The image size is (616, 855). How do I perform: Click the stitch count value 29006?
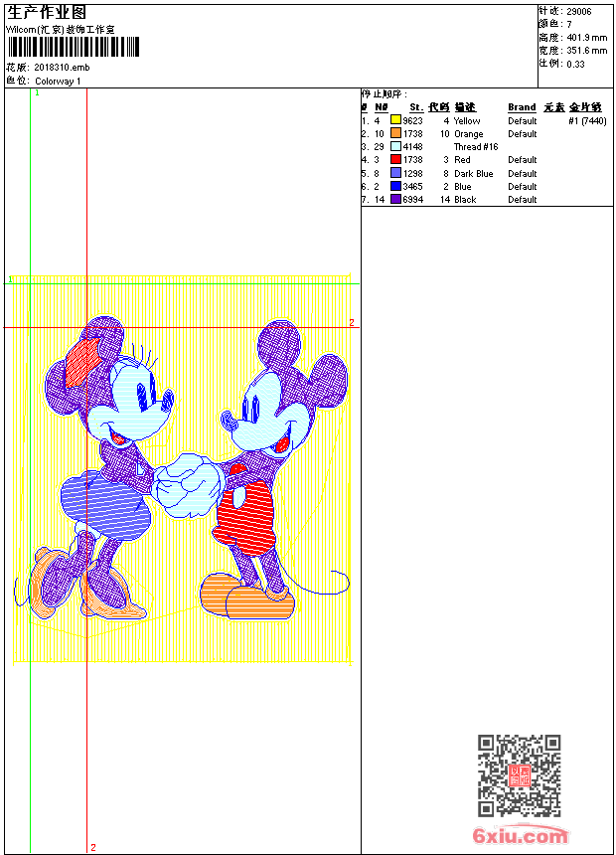(579, 12)
